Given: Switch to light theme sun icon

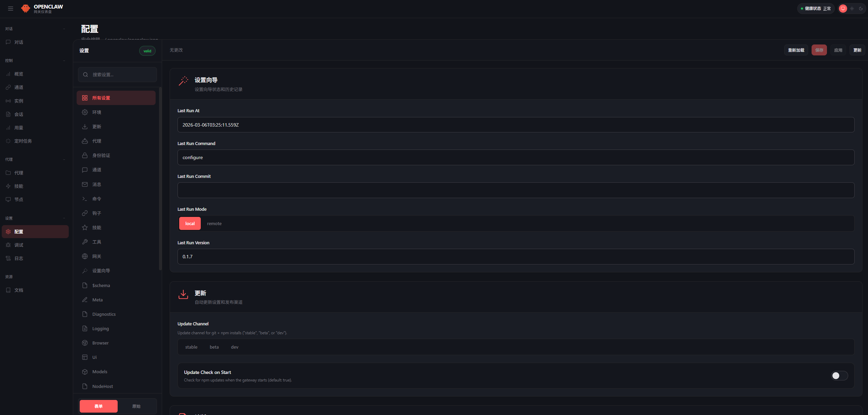Looking at the screenshot, I should pos(852,9).
